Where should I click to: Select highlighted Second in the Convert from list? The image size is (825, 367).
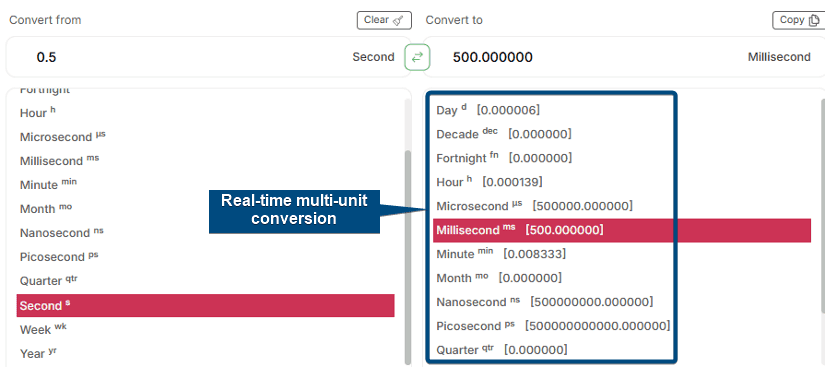point(205,305)
